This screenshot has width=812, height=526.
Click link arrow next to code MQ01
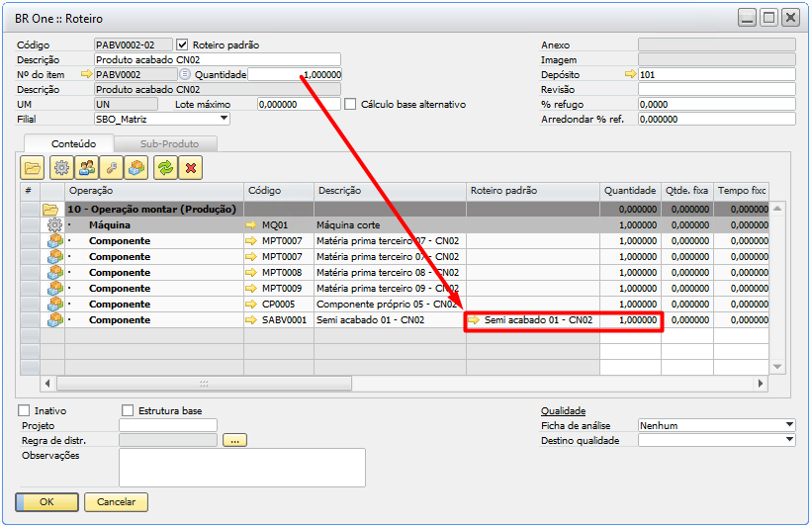251,225
